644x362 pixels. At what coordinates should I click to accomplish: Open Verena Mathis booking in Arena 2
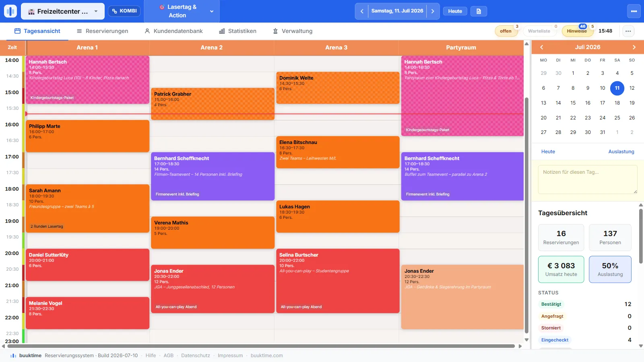[213, 232]
